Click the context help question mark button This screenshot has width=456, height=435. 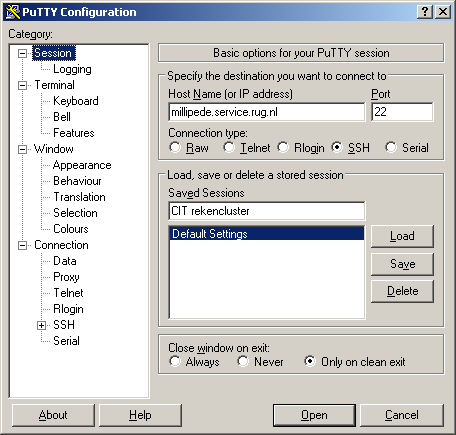tap(425, 12)
